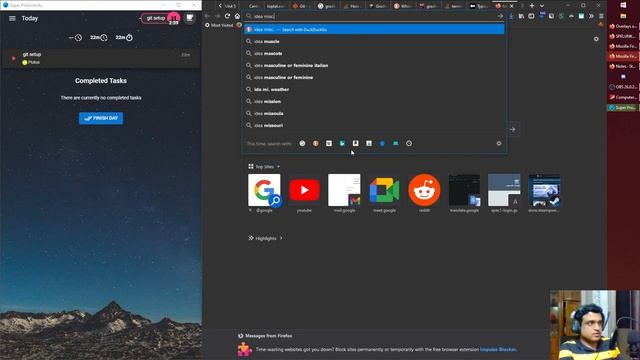The height and width of the screenshot is (360, 640).
Task: Expand the Highlights section
Action: pos(266,238)
